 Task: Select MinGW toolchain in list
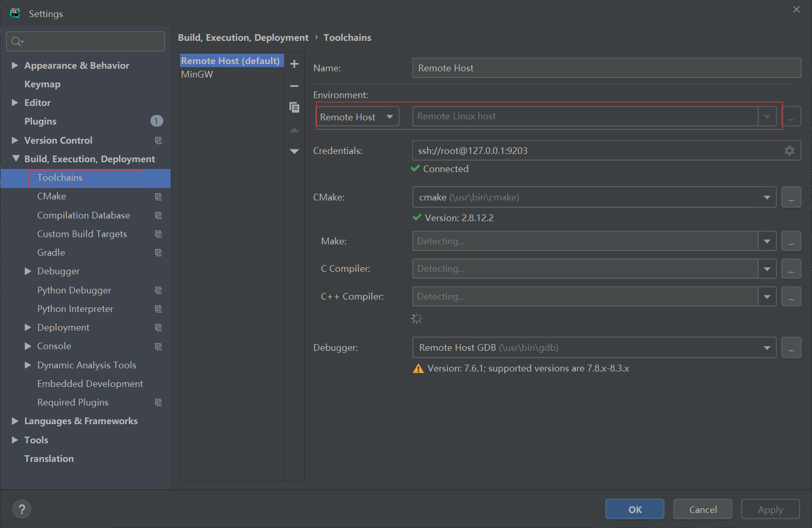(x=197, y=74)
